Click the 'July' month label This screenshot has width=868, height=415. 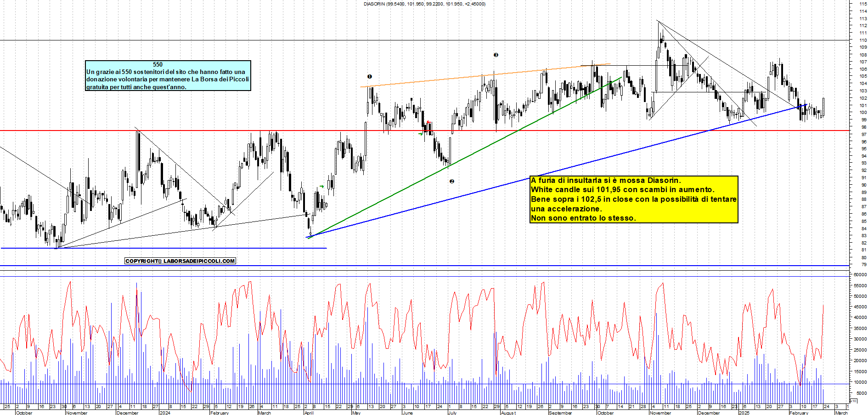click(452, 413)
